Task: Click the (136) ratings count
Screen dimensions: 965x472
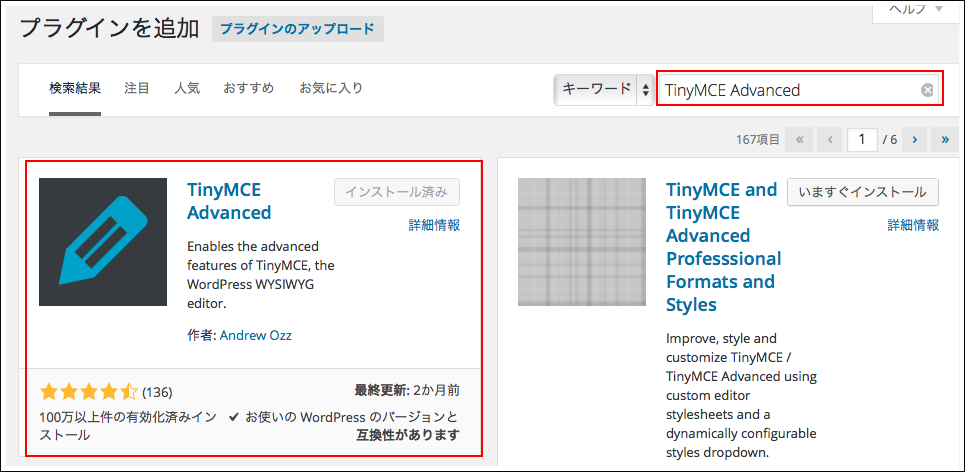Action: click(x=157, y=392)
